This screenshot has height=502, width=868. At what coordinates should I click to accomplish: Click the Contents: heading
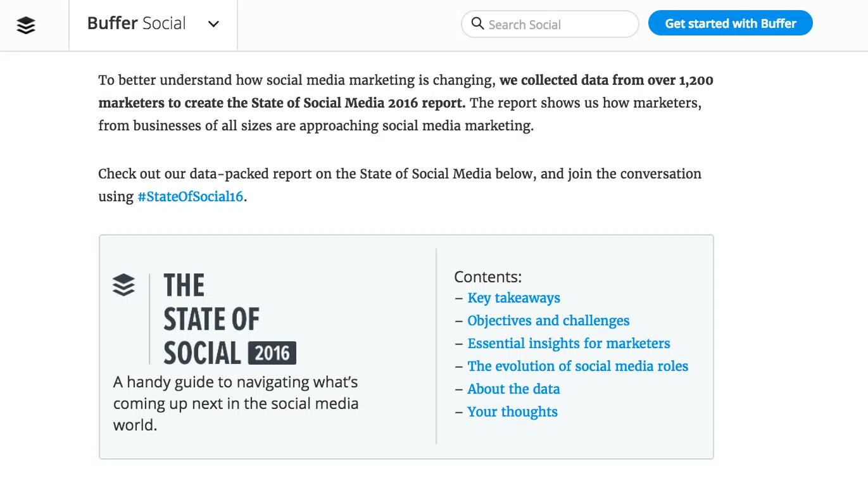(487, 277)
